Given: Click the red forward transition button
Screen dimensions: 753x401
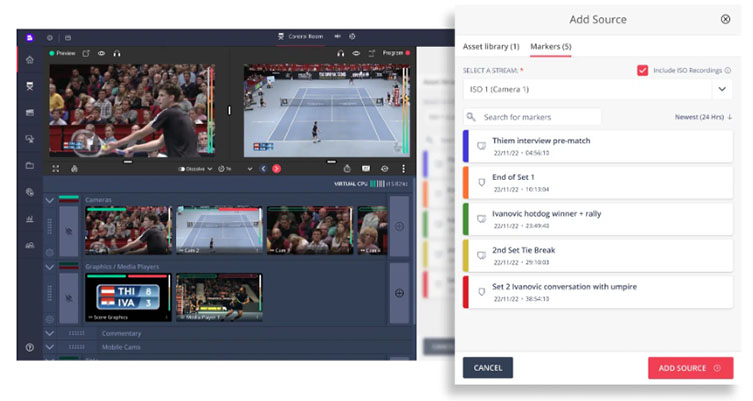Looking at the screenshot, I should coord(277,169).
